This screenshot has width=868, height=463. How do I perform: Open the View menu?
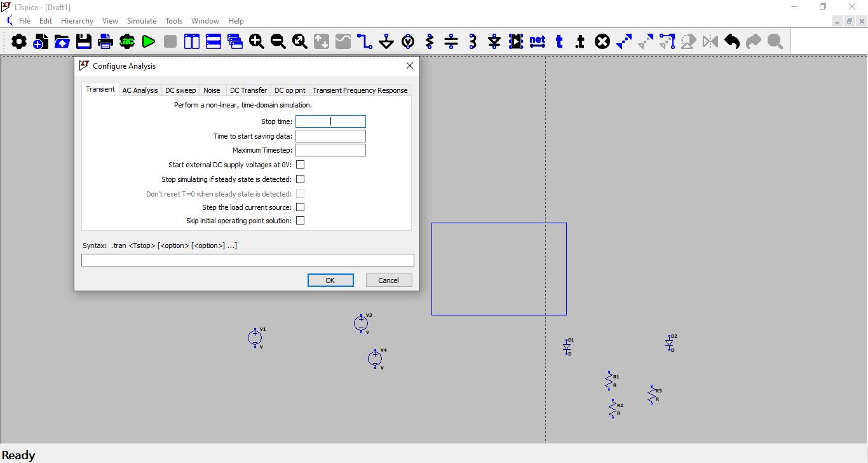point(110,21)
